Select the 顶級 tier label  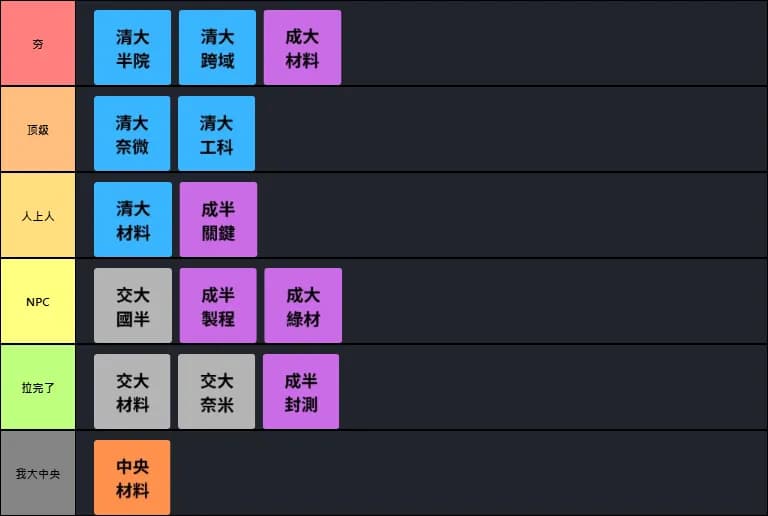38,130
